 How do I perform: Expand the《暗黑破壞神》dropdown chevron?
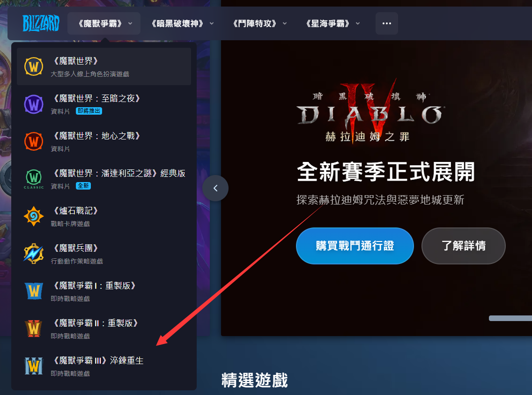click(212, 24)
